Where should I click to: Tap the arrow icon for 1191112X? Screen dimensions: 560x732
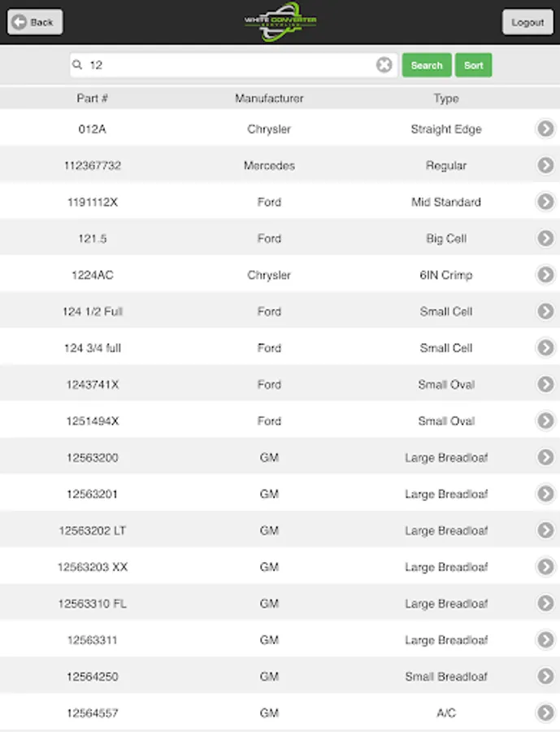[x=545, y=202]
